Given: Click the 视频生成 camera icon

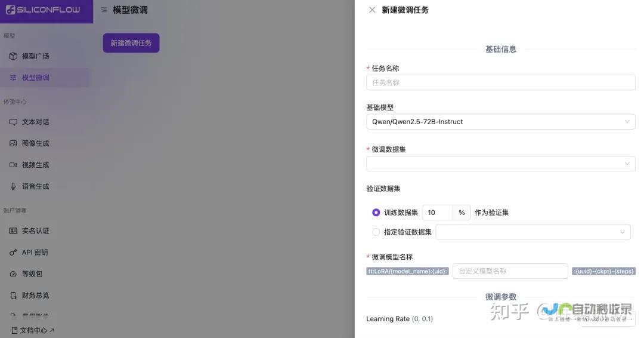Looking at the screenshot, I should tap(13, 165).
